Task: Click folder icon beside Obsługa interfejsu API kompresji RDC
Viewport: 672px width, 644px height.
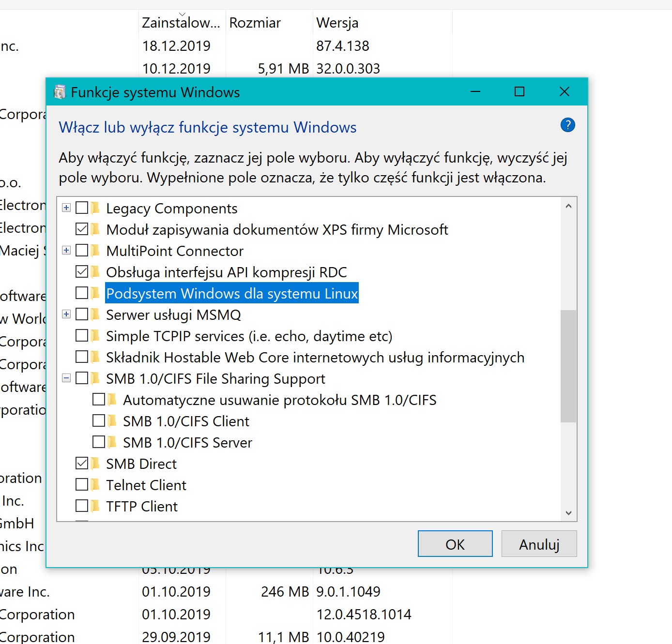Action: (x=95, y=272)
